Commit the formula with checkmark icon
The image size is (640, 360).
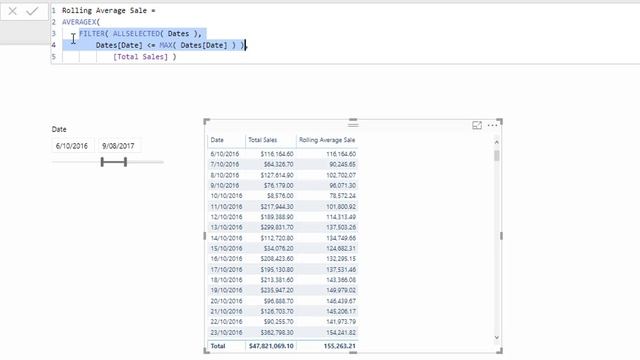[x=32, y=11]
